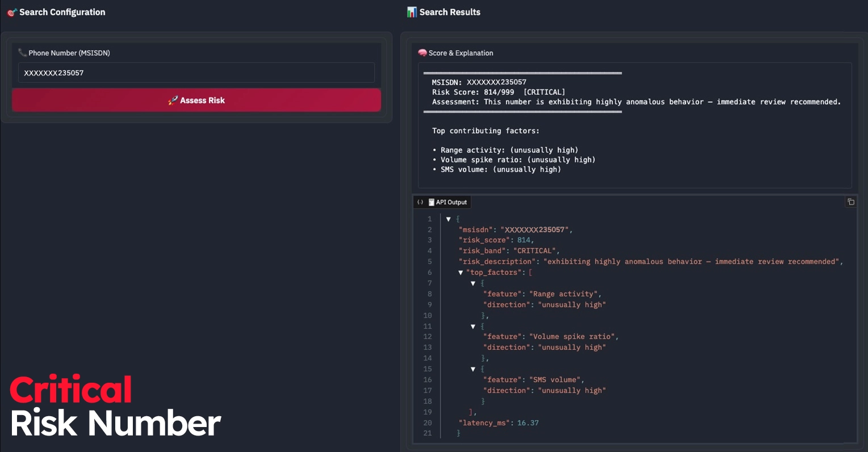Click the direction value on JSON line 13
The image size is (868, 452).
coord(572,348)
